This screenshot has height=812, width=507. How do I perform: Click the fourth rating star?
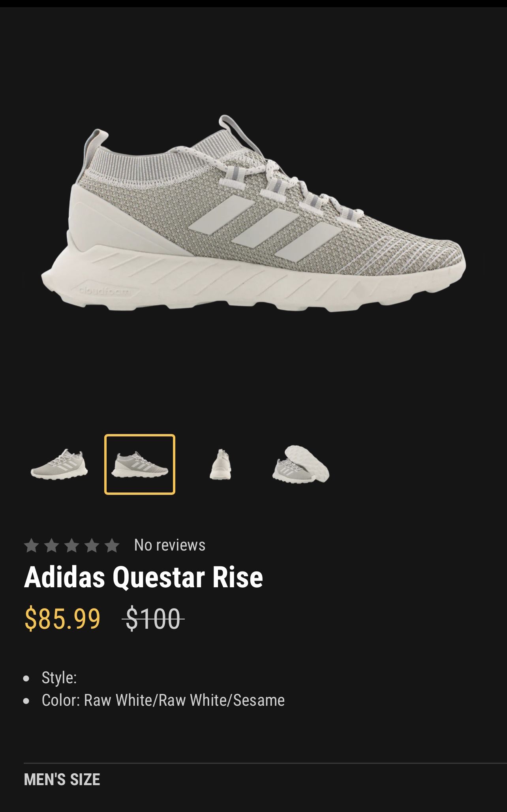click(92, 546)
